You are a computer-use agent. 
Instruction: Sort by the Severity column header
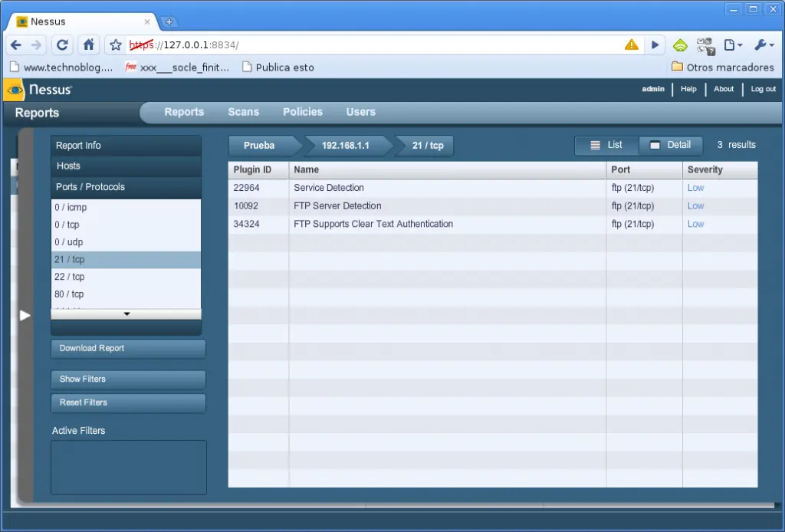(720, 169)
